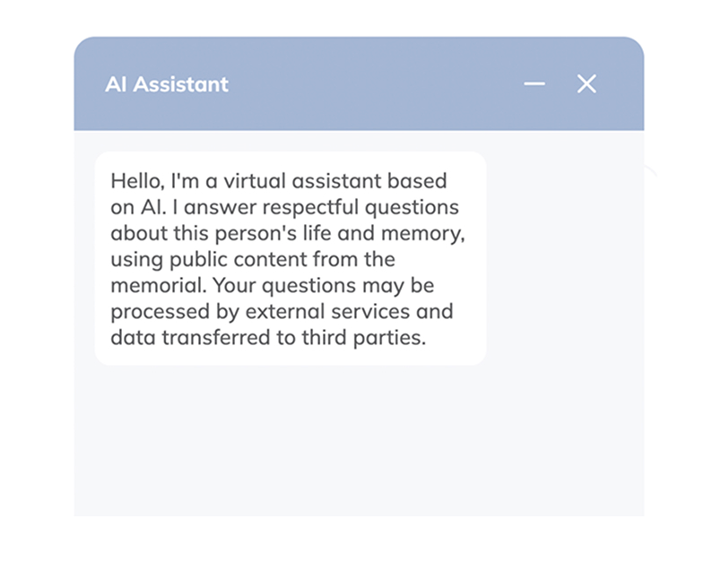Click the AI Assistant header icon area
721x588 pixels.
[x=167, y=84]
